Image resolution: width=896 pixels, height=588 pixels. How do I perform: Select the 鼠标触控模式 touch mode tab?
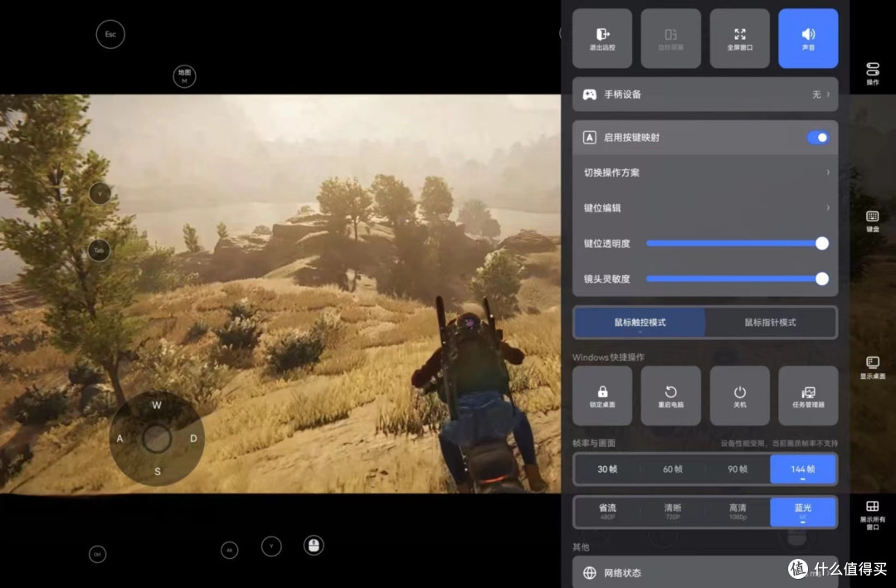[640, 322]
